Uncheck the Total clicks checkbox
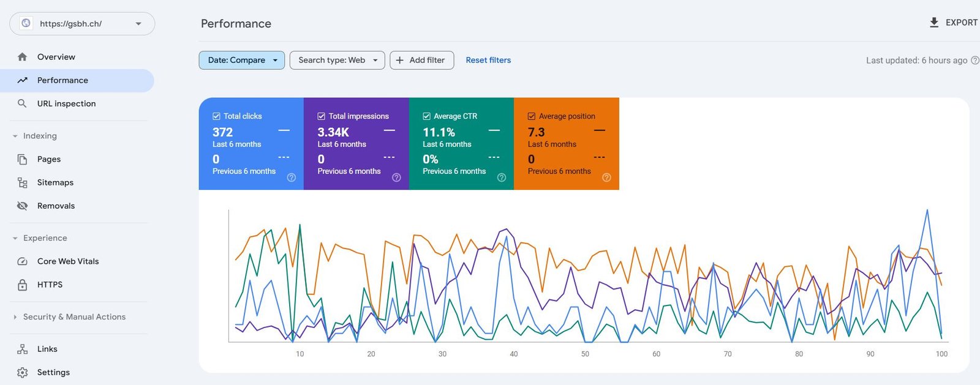The width and height of the screenshot is (980, 385). click(x=216, y=116)
